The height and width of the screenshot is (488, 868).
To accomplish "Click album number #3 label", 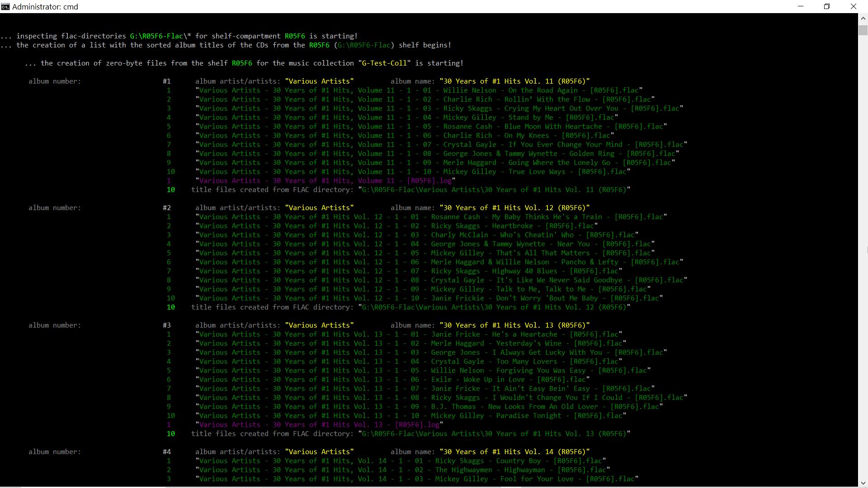I will [x=167, y=325].
